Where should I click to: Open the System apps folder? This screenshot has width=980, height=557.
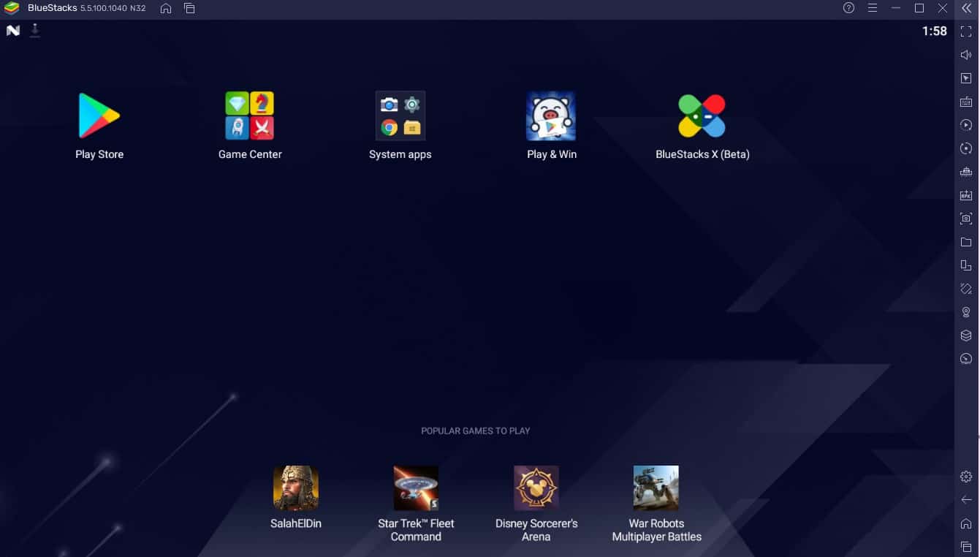pos(400,115)
